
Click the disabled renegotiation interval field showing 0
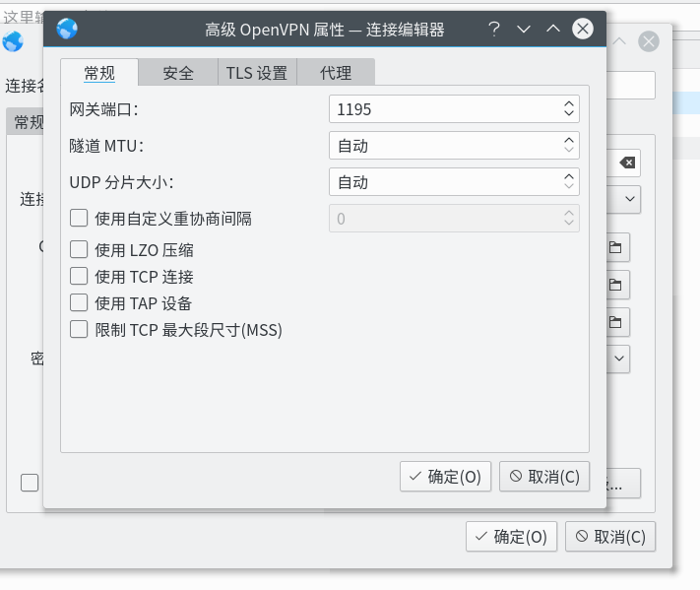coord(454,219)
